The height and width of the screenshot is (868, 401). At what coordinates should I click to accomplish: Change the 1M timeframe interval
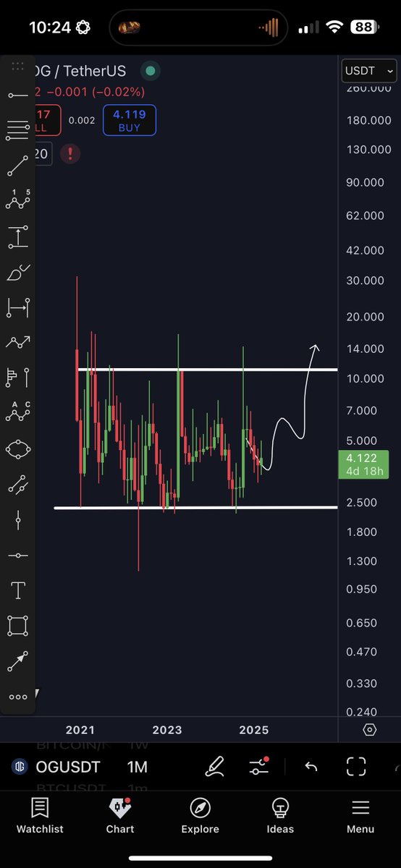[x=137, y=767]
